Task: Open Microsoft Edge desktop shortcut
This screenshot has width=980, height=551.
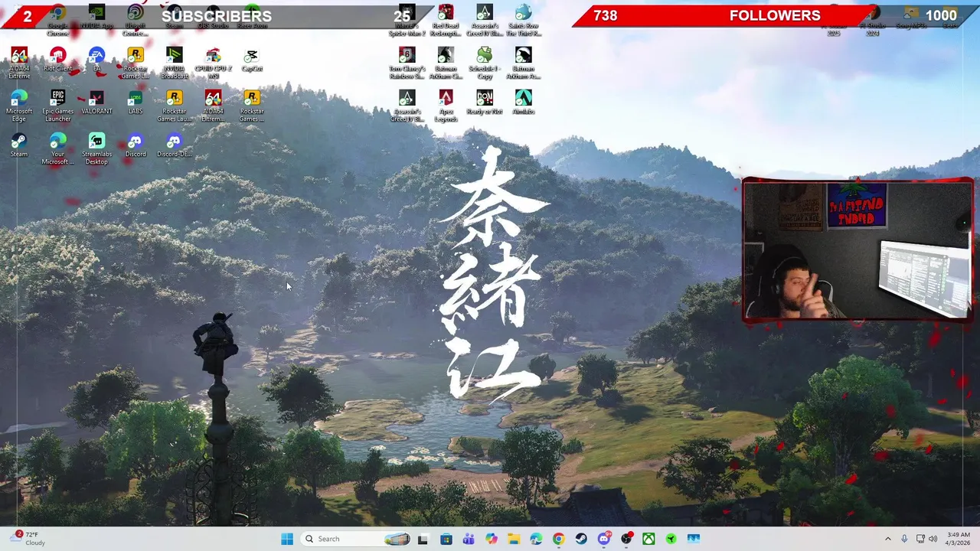Action: pos(19,106)
